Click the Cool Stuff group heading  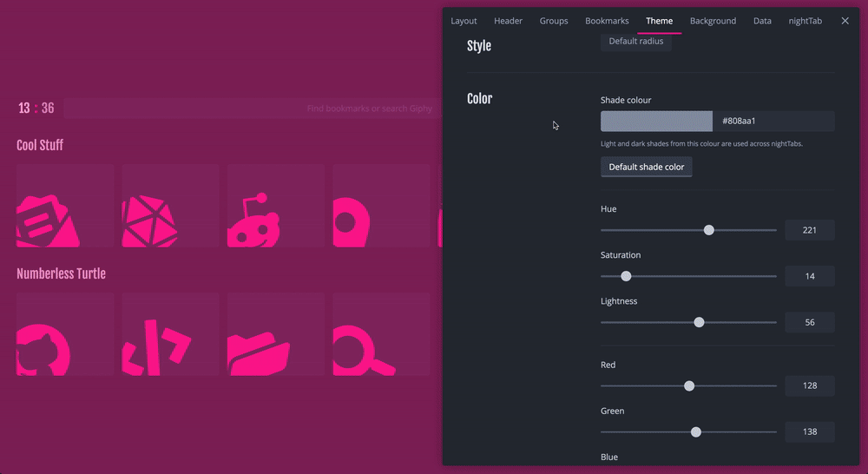pyautogui.click(x=40, y=145)
